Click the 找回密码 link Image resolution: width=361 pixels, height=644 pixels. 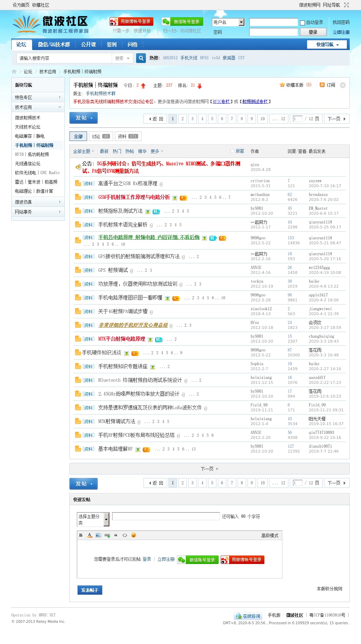pos(341,22)
